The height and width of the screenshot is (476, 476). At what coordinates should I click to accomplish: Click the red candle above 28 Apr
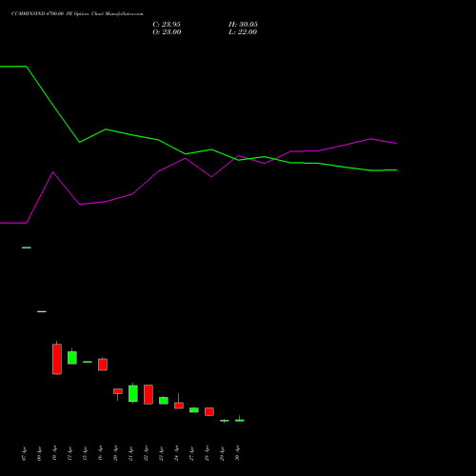(x=209, y=411)
